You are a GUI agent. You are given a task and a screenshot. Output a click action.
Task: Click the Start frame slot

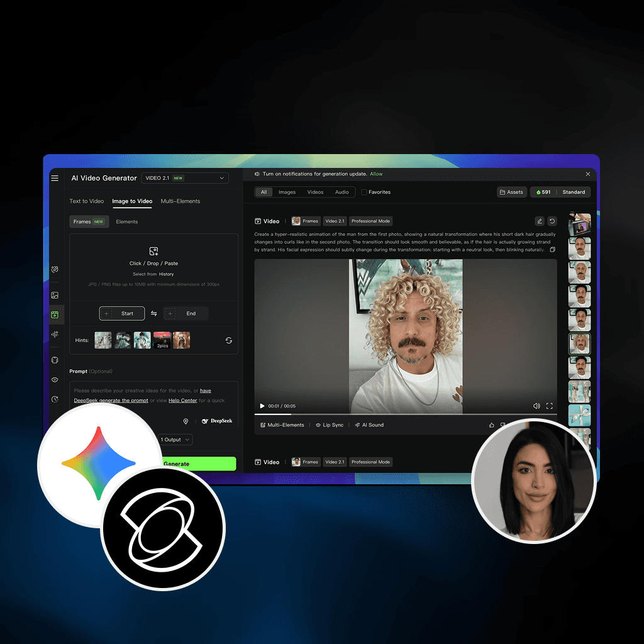pos(121,313)
